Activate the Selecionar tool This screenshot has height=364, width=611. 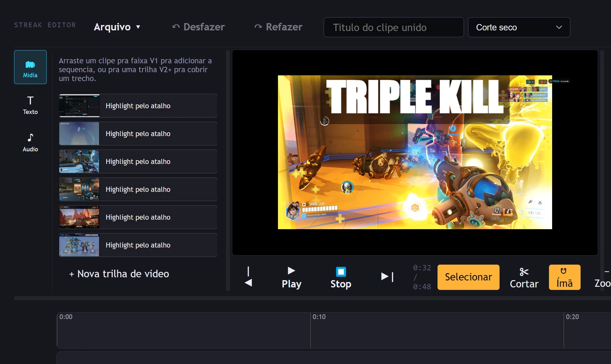click(x=468, y=277)
